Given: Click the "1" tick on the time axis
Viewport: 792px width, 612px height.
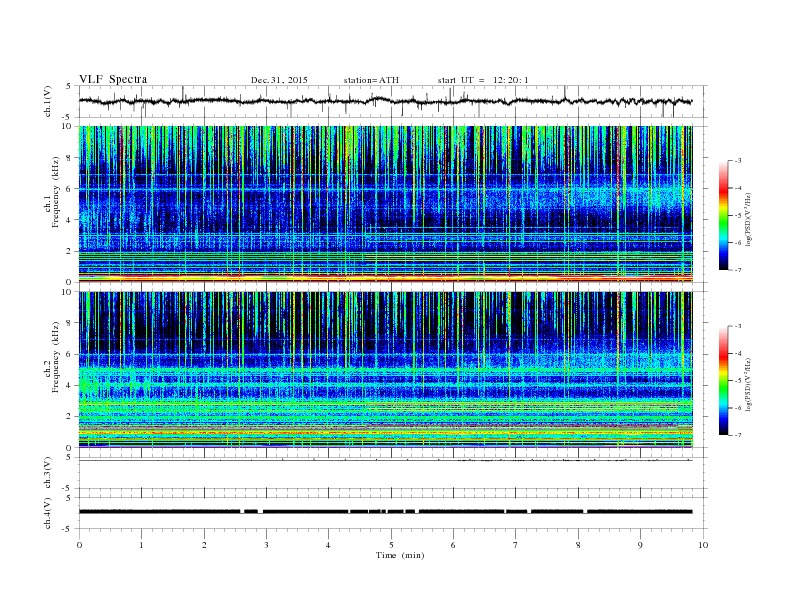Looking at the screenshot, I should (141, 545).
